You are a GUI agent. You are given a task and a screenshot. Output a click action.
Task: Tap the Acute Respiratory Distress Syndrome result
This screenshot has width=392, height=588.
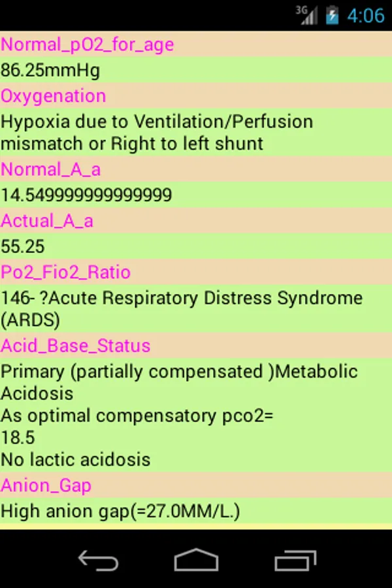point(182,308)
